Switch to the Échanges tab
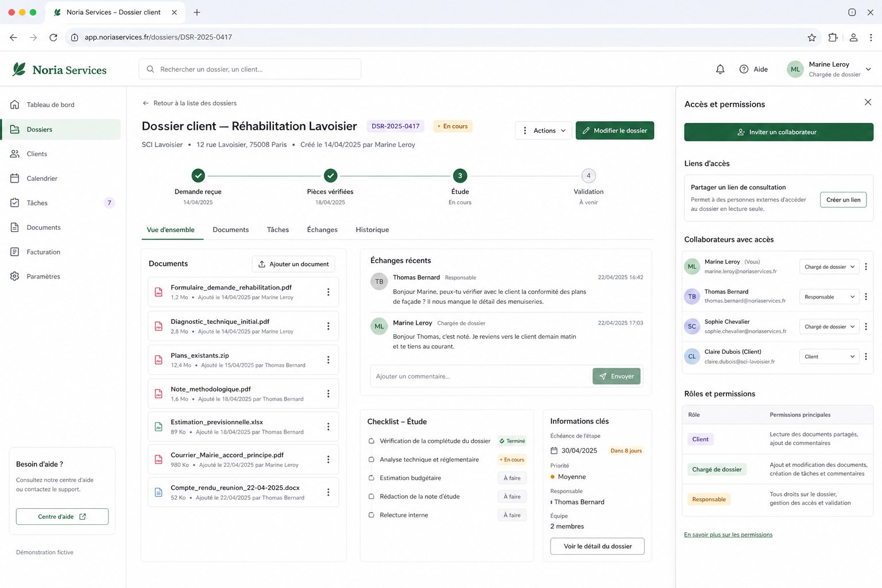Screen dimensions: 882x588 pyautogui.click(x=322, y=230)
